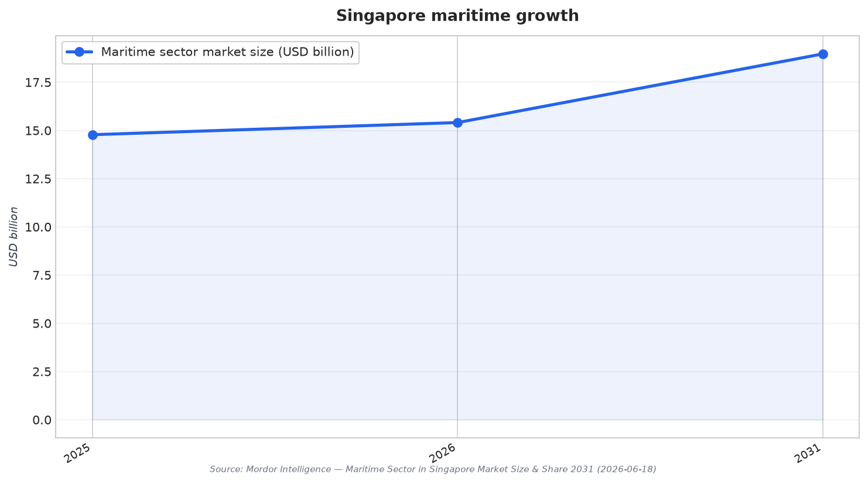The height and width of the screenshot is (483, 868).
Task: Click the "2026" x-axis tick label
Action: [x=443, y=453]
